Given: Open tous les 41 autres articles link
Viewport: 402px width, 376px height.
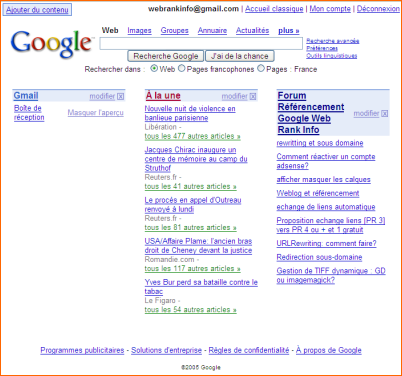Looking at the screenshot, I should coord(190,186).
